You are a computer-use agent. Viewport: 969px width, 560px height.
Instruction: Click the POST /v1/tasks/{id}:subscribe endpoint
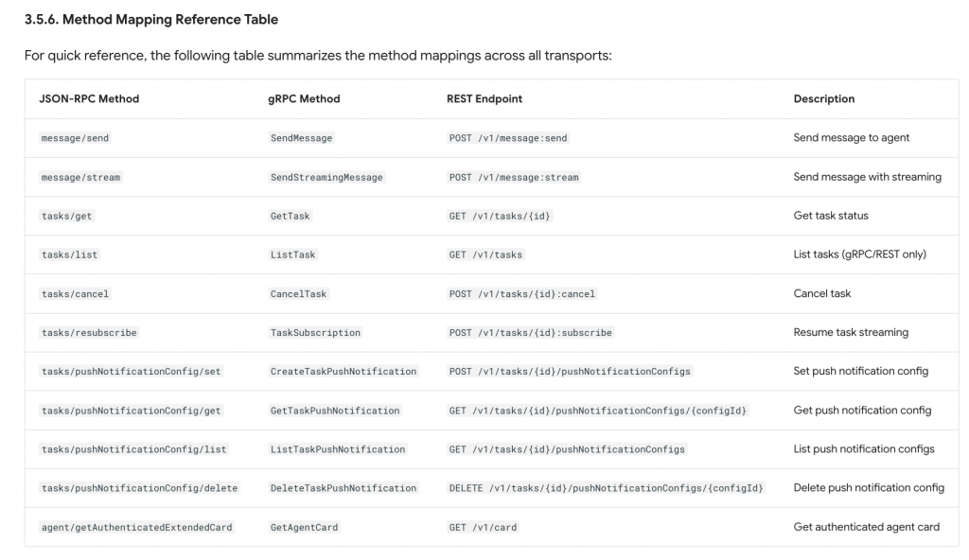click(x=531, y=333)
